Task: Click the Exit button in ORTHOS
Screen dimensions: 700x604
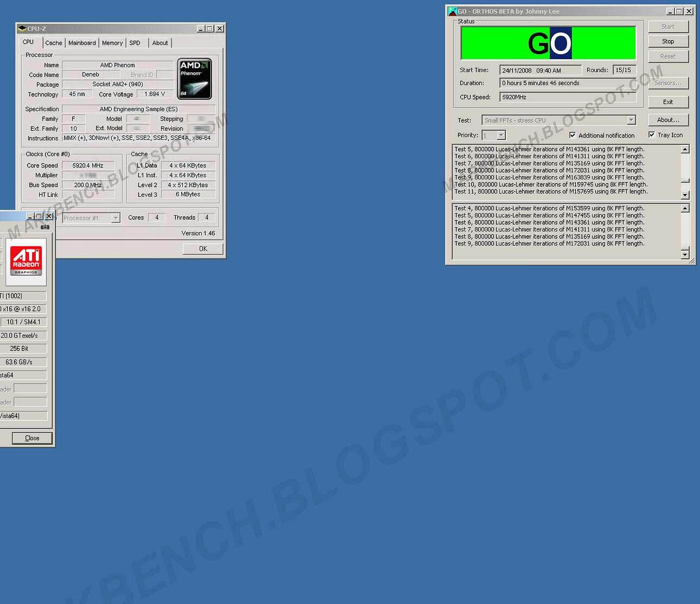Action: (x=668, y=102)
